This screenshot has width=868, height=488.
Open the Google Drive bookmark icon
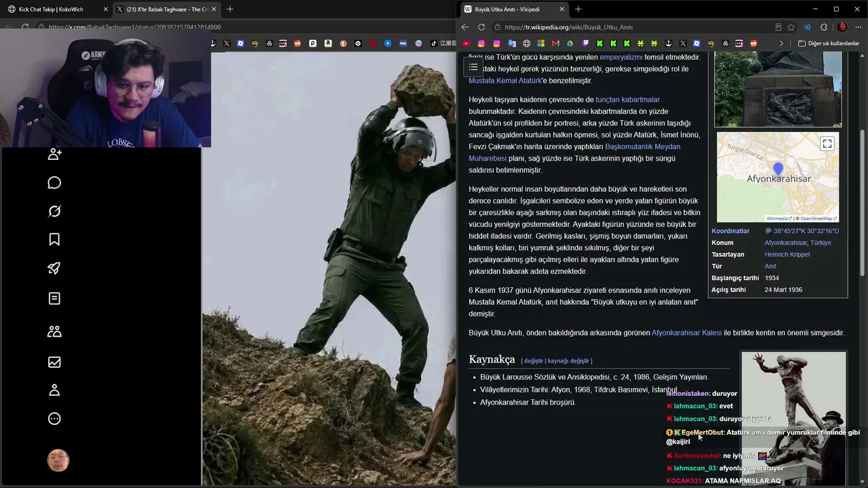571,43
